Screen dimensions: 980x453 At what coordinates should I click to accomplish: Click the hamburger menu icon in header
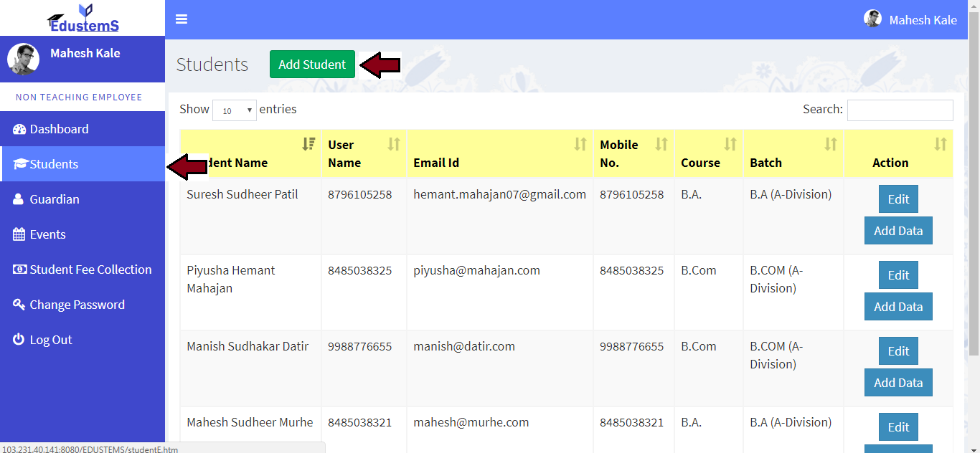pyautogui.click(x=182, y=19)
